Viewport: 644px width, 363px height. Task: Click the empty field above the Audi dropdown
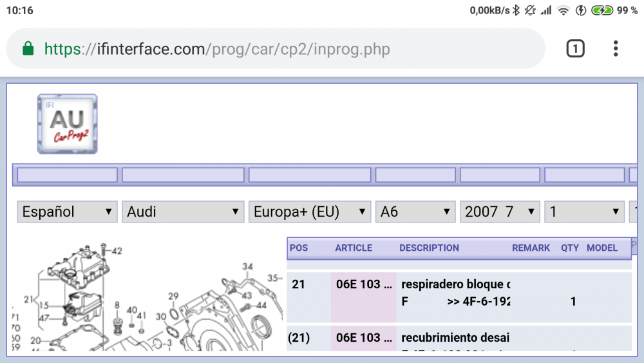[183, 175]
